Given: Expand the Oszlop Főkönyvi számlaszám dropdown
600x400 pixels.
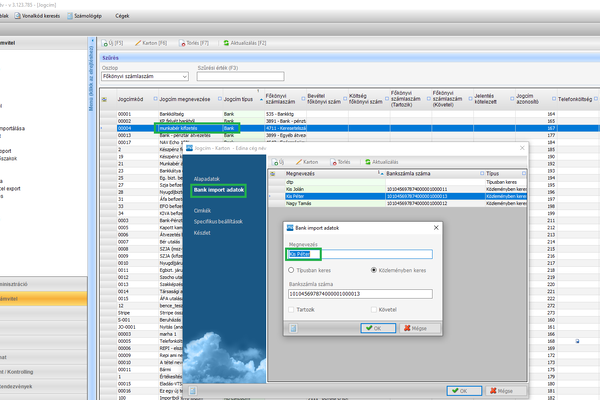Looking at the screenshot, I should point(185,76).
